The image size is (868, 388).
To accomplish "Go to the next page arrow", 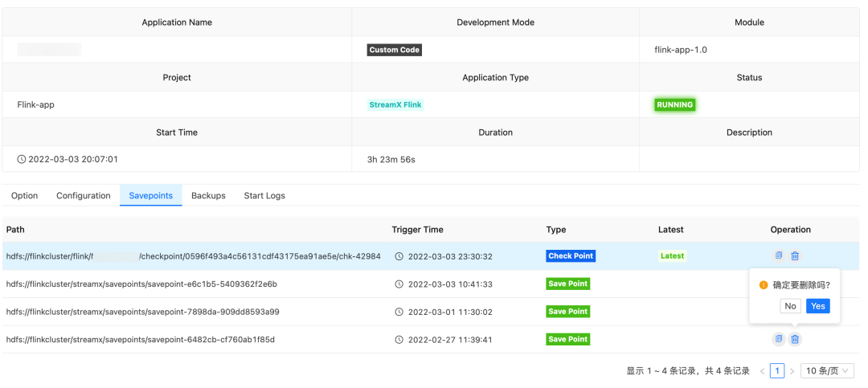I will [x=792, y=371].
